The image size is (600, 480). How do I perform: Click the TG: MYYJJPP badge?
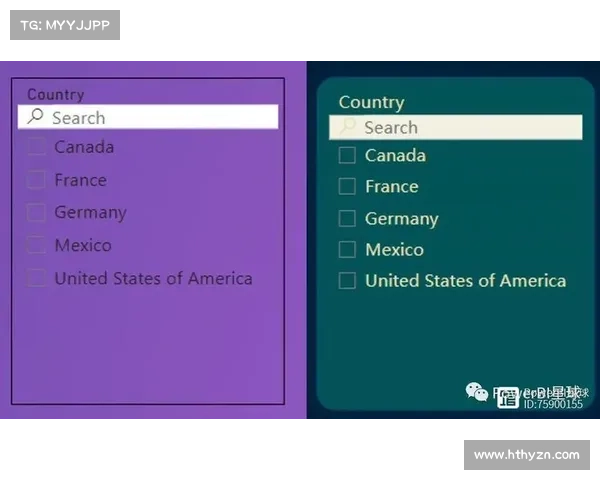(x=64, y=24)
